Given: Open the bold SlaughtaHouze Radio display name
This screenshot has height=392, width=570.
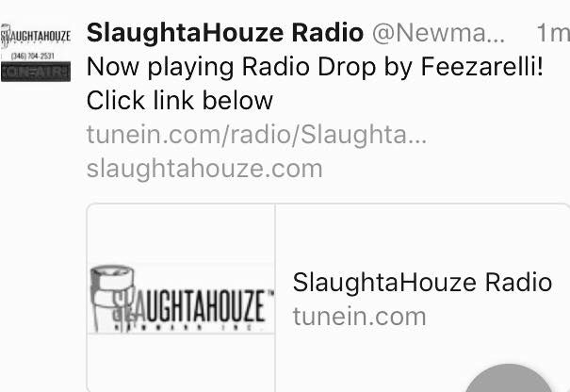Looking at the screenshot, I should tap(225, 33).
